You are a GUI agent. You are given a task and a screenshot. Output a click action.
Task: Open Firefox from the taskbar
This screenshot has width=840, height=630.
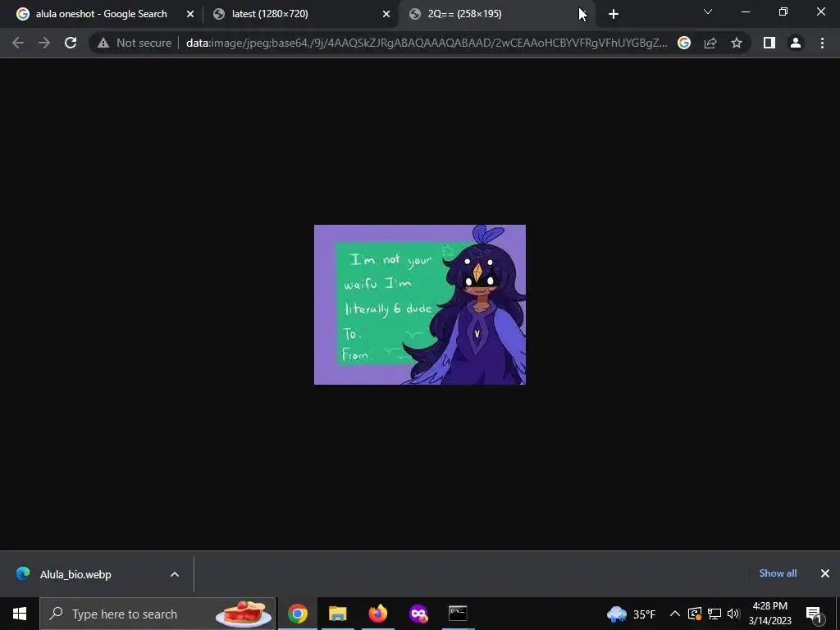coord(377,614)
